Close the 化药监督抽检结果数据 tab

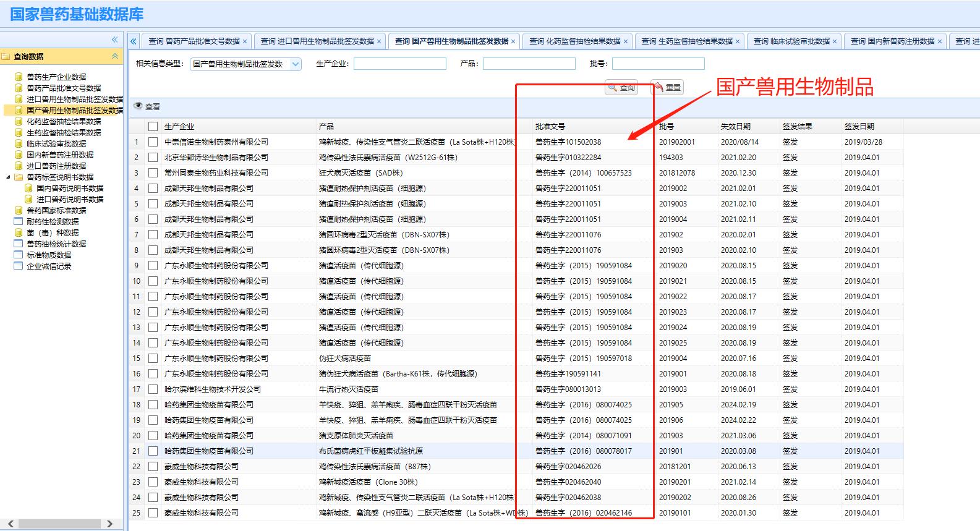tap(626, 41)
